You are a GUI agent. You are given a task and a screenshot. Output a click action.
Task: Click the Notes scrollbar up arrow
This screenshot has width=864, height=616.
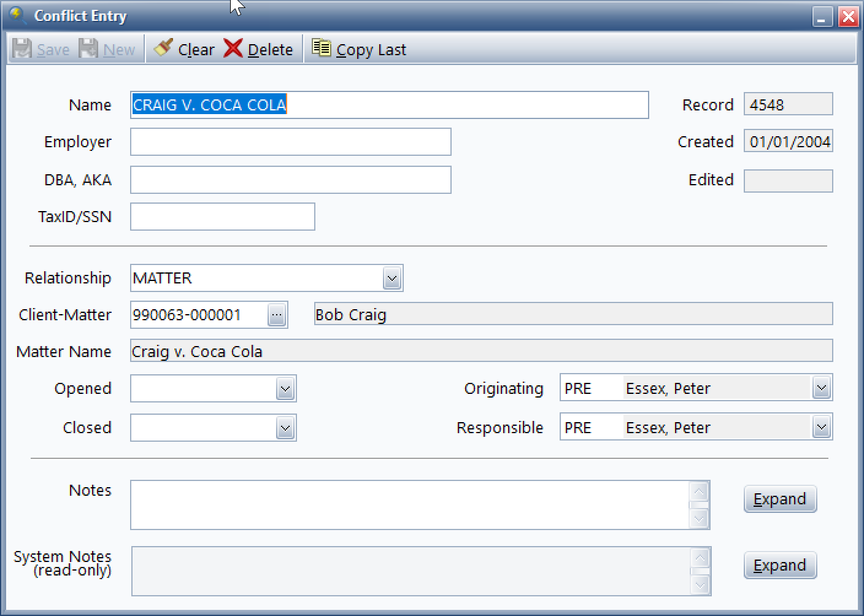pyautogui.click(x=699, y=491)
